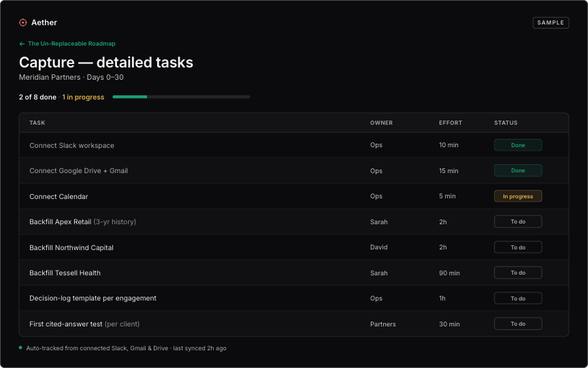588x368 pixels.
Task: Click owner Sarah in Tessell Health row
Action: (379, 273)
